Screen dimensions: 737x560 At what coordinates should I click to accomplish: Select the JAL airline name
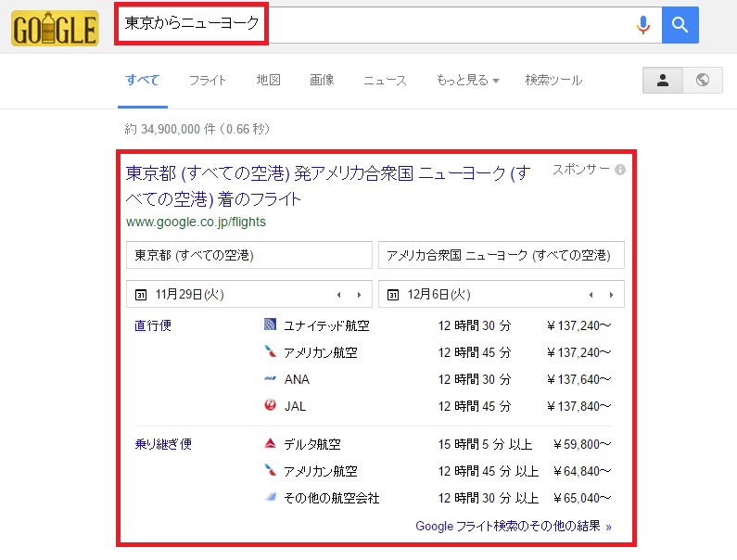[295, 406]
